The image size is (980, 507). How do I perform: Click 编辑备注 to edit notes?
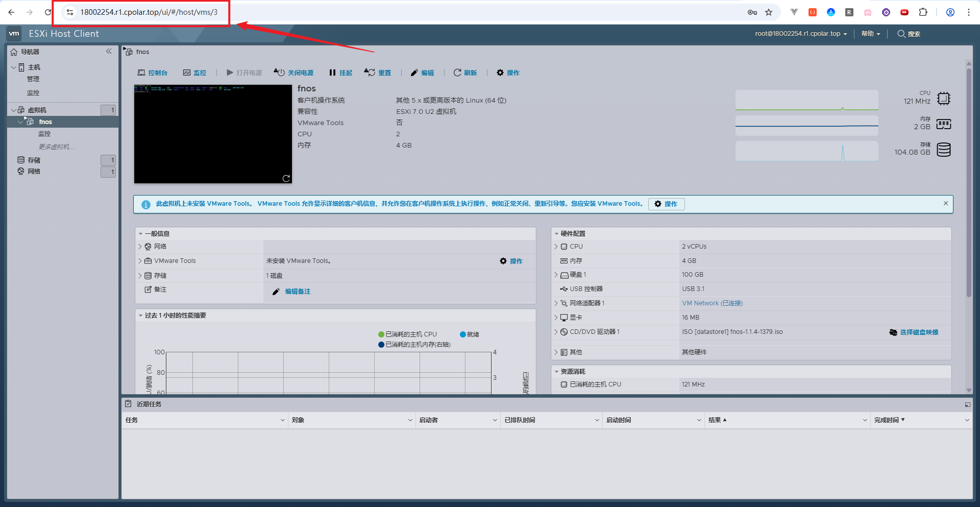click(297, 292)
